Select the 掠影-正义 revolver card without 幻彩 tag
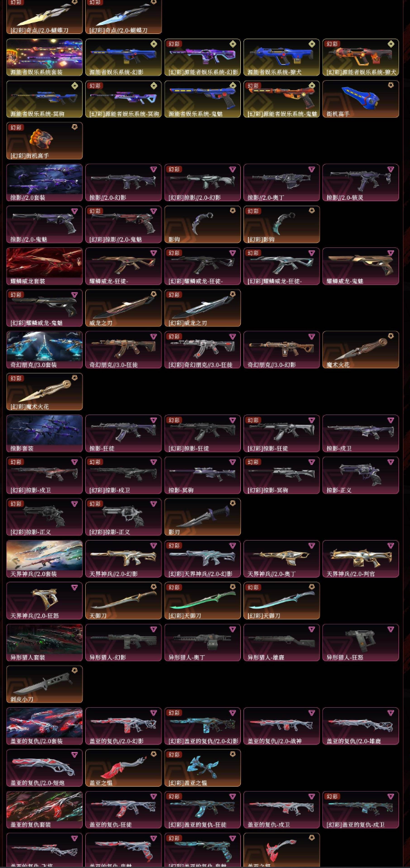410x868 pixels. [x=361, y=475]
